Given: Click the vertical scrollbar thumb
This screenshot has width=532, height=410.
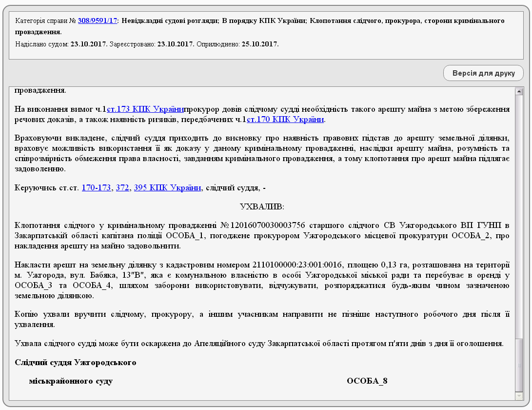Looking at the screenshot, I should (519, 365).
